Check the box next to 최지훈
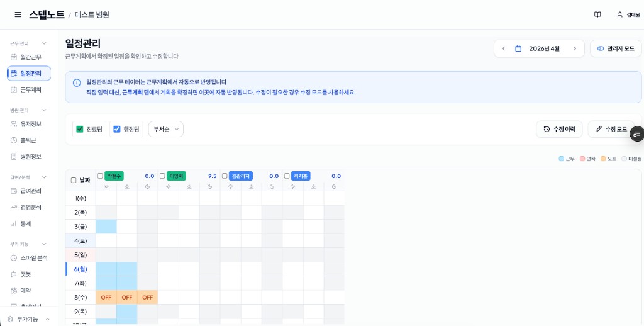 287,176
